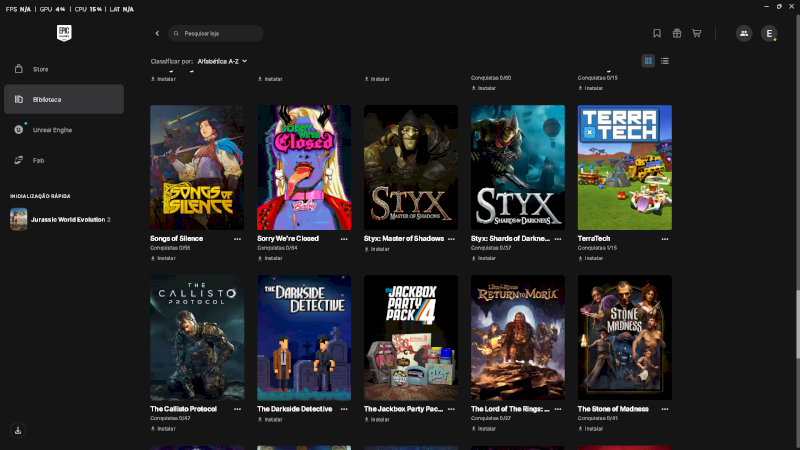Open TerraTech cover thumbnail
The width and height of the screenshot is (800, 450).
pyautogui.click(x=624, y=167)
